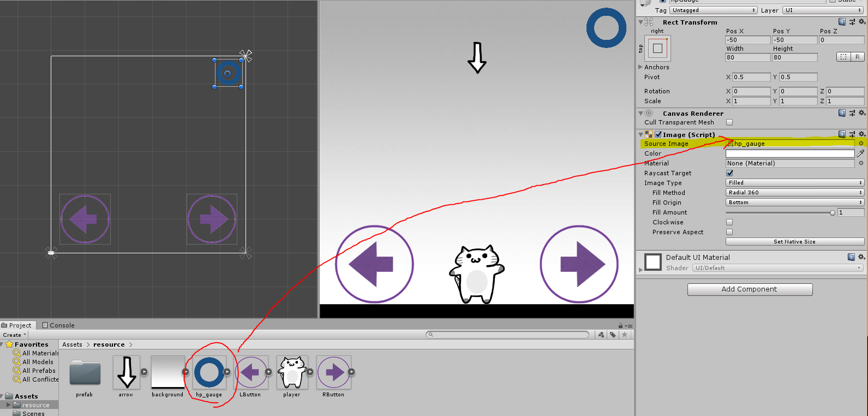The height and width of the screenshot is (416, 868).
Task: Open Default UI Material help icon
Action: [x=851, y=257]
